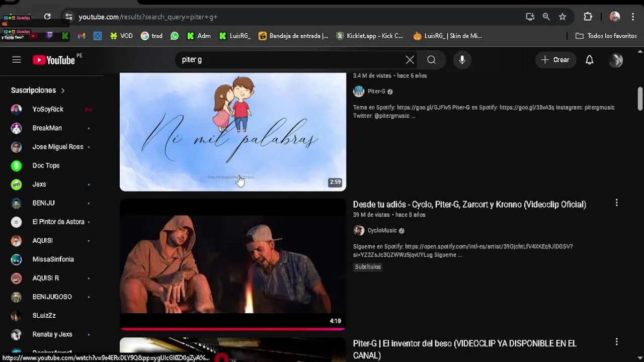Open the Renata y Jexs subscription
The width and height of the screenshot is (644, 362).
(52, 334)
